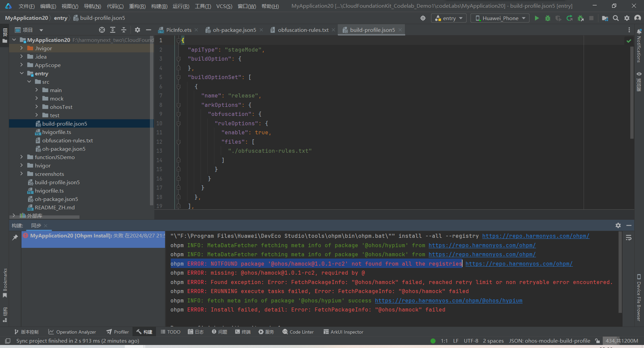Open the entry module configuration dropdown

pos(448,18)
